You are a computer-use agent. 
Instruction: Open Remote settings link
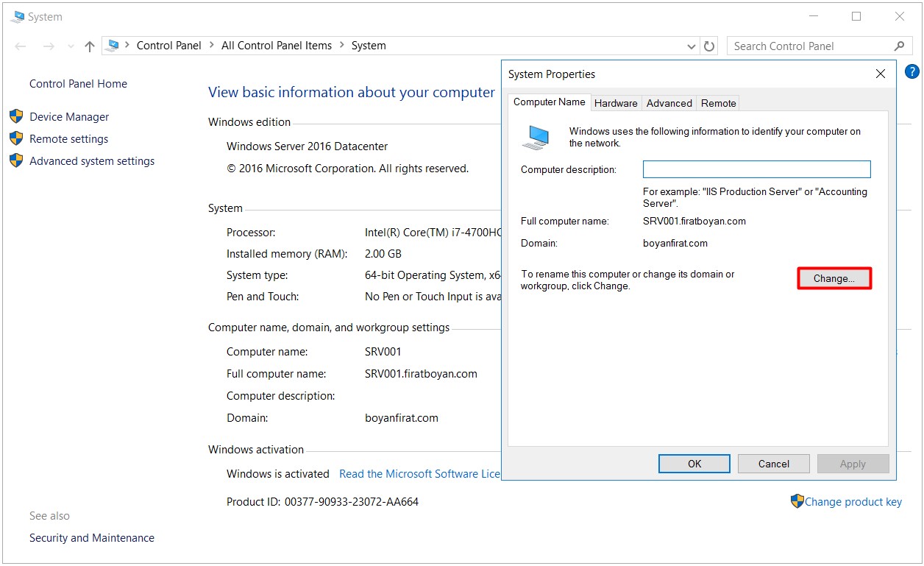point(68,138)
